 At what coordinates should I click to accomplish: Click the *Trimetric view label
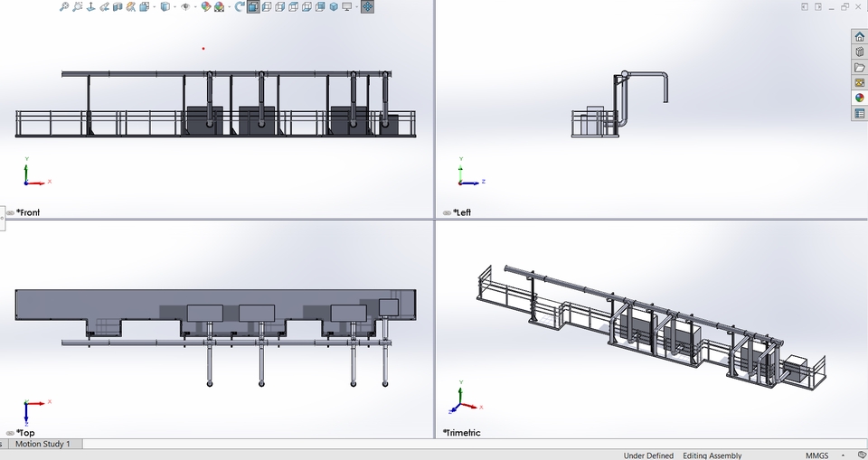click(x=462, y=433)
